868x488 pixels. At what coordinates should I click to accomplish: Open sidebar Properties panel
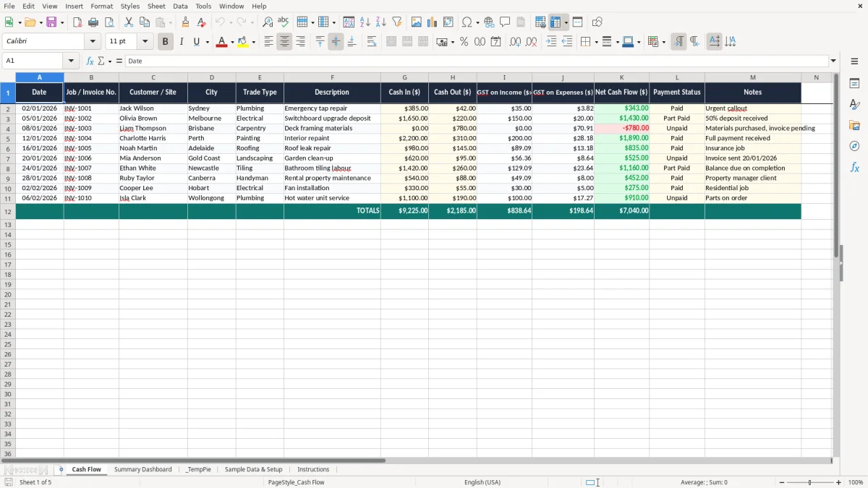[854, 84]
